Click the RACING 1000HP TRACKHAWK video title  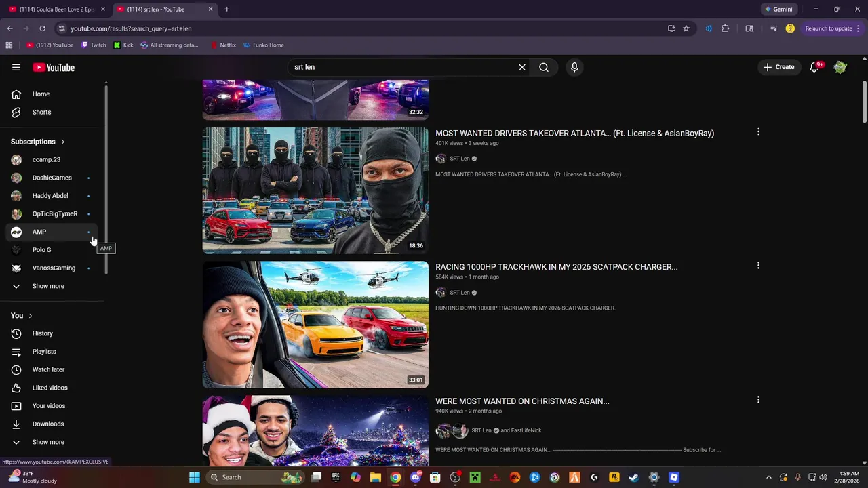coord(556,267)
